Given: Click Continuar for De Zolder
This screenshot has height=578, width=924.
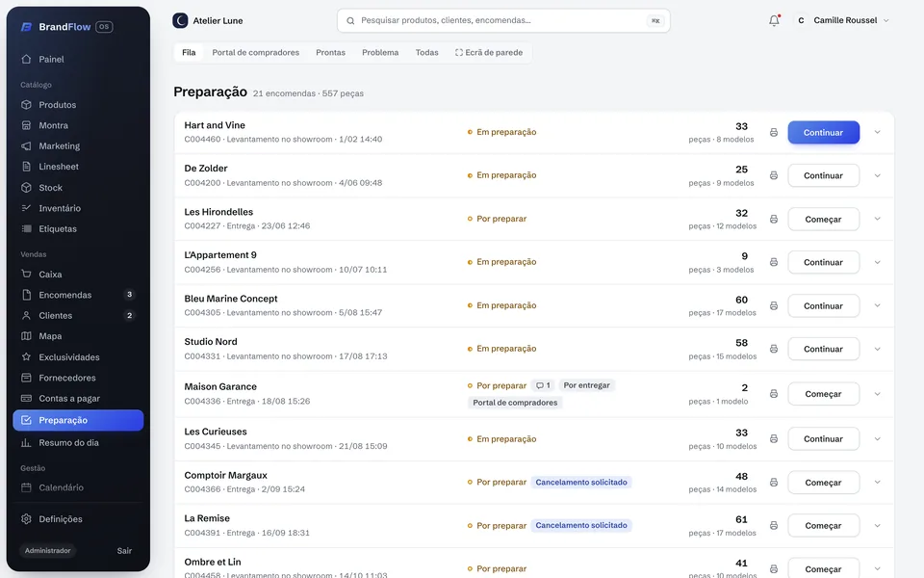Looking at the screenshot, I should tap(823, 175).
